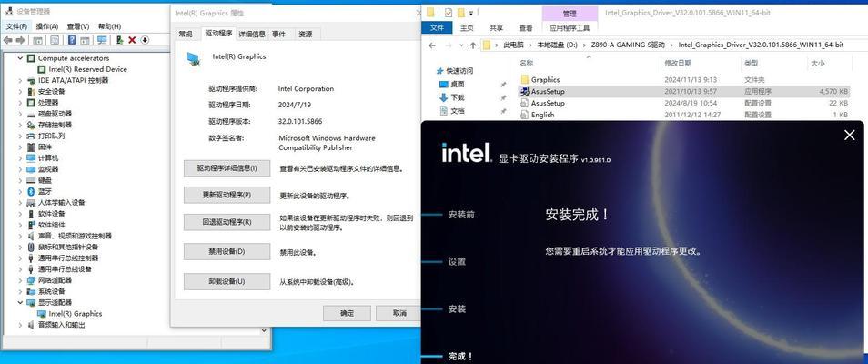Image resolution: width=868 pixels, height=364 pixels.
Task: Click the Graphics folder icon in file list
Action: [x=525, y=80]
